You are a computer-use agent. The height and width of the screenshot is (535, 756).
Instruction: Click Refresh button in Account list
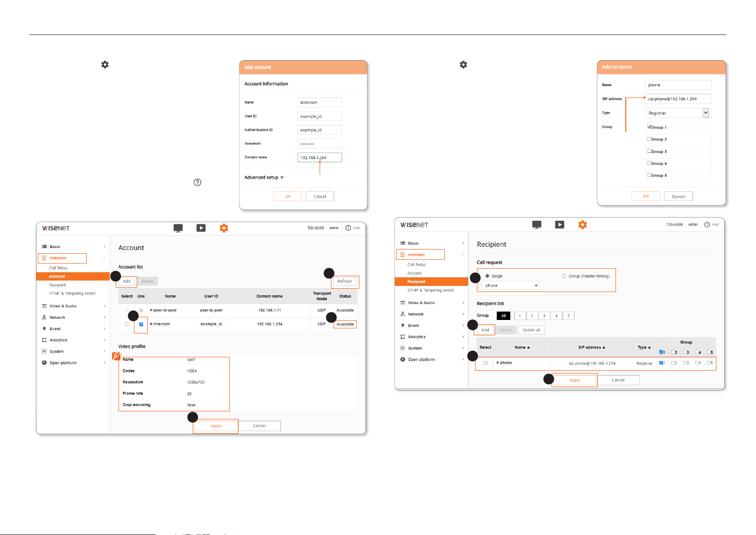click(x=345, y=281)
